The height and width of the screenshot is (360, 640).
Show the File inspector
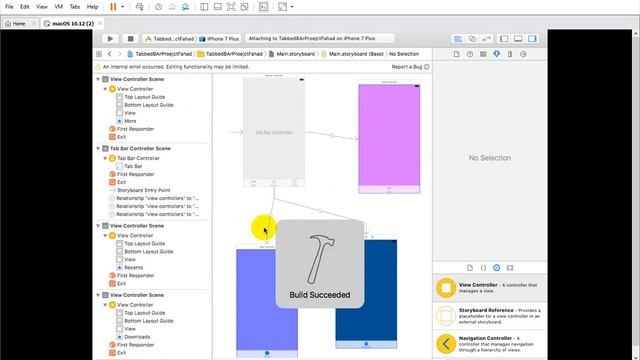456,54
